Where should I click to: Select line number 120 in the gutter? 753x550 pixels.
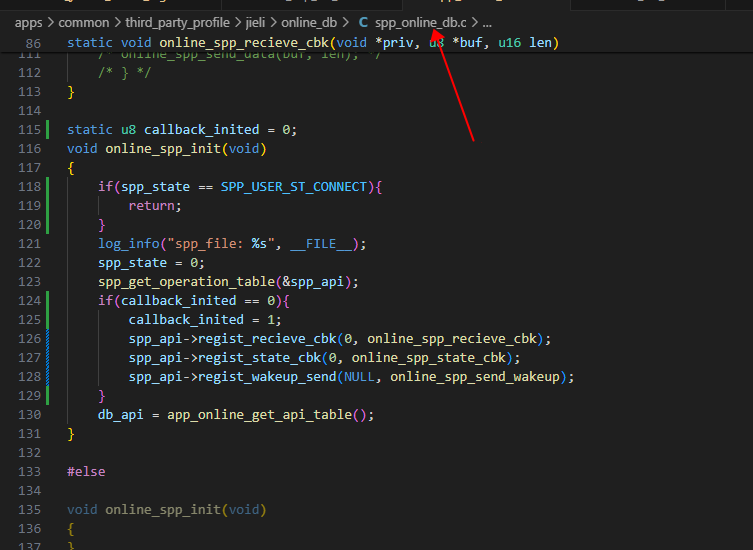point(29,225)
